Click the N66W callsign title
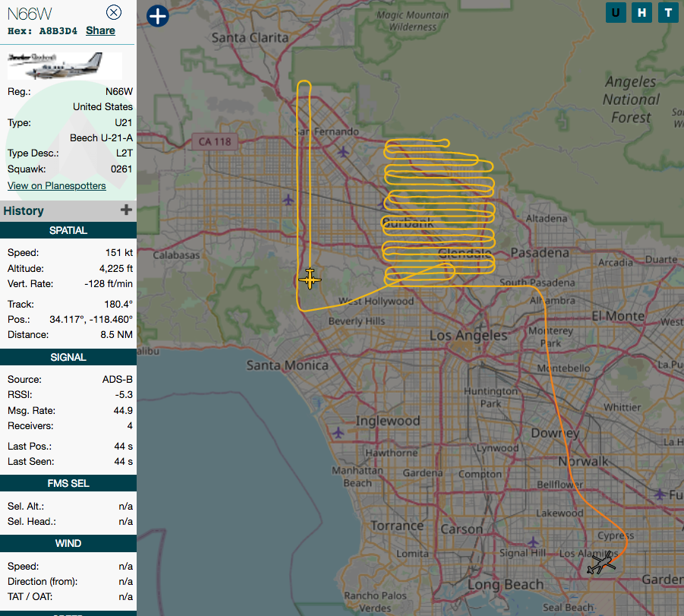The width and height of the screenshot is (684, 616). click(x=30, y=14)
